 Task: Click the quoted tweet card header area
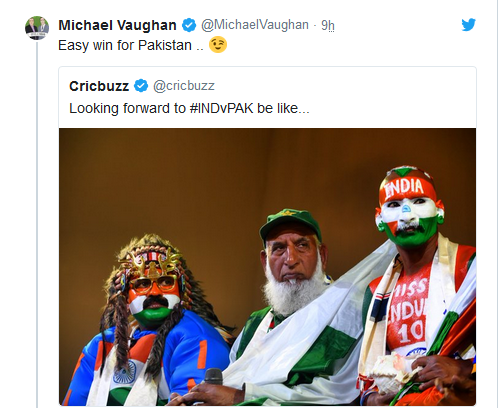coord(268,97)
